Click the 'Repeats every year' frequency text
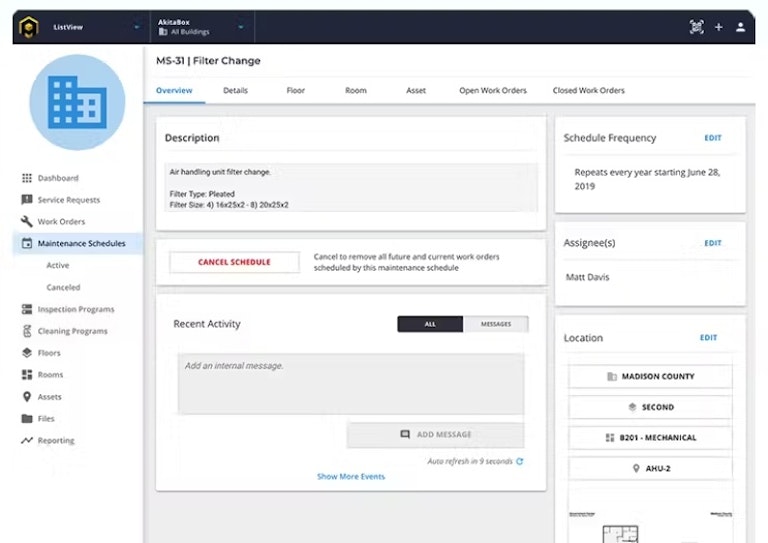Image resolution: width=768 pixels, height=543 pixels. click(x=647, y=179)
